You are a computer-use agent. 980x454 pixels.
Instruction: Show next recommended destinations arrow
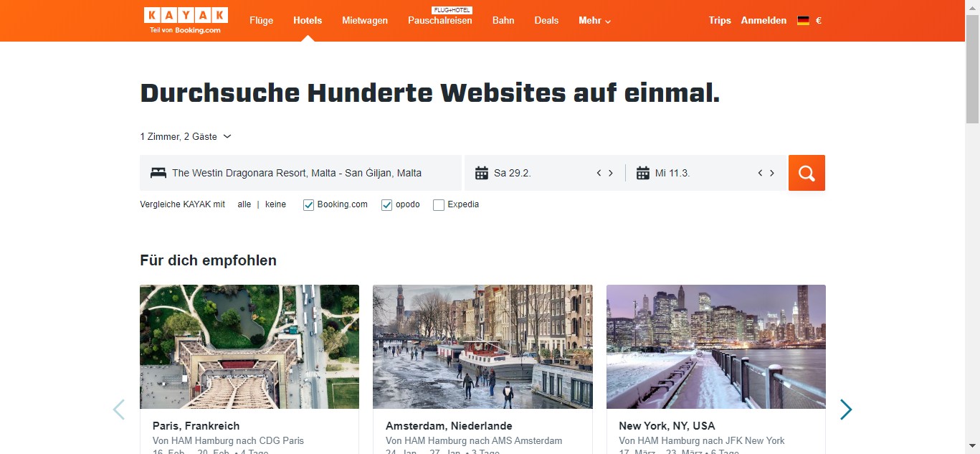pyautogui.click(x=846, y=410)
